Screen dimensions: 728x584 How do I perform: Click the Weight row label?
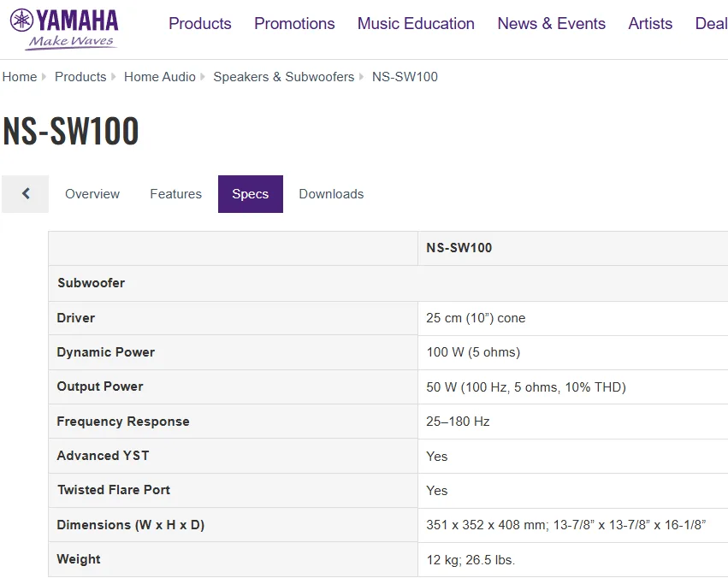pyautogui.click(x=79, y=559)
